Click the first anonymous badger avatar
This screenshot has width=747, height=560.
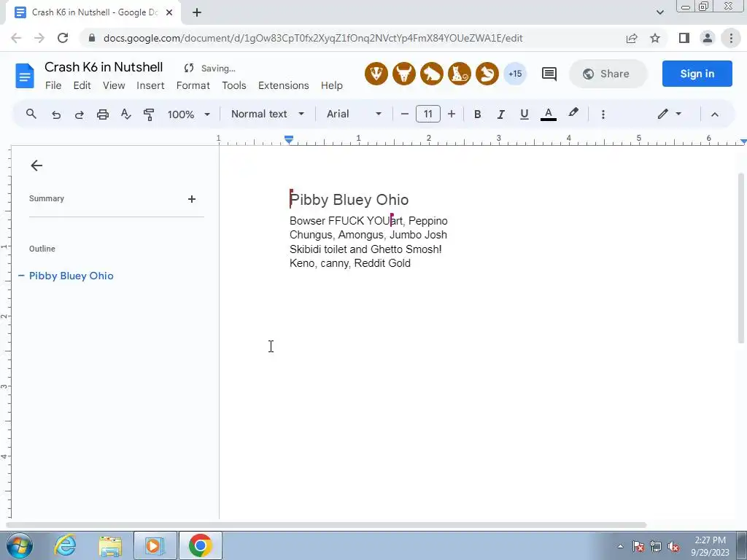[x=376, y=74]
